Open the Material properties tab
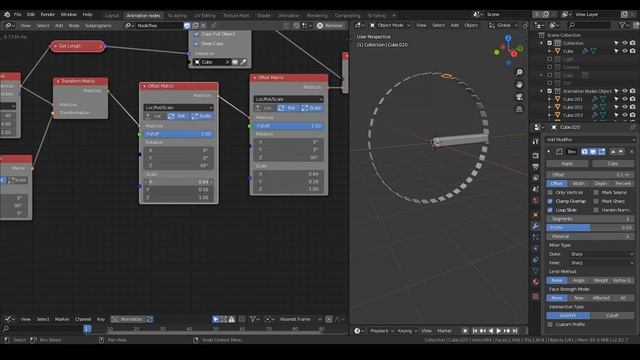 536,282
